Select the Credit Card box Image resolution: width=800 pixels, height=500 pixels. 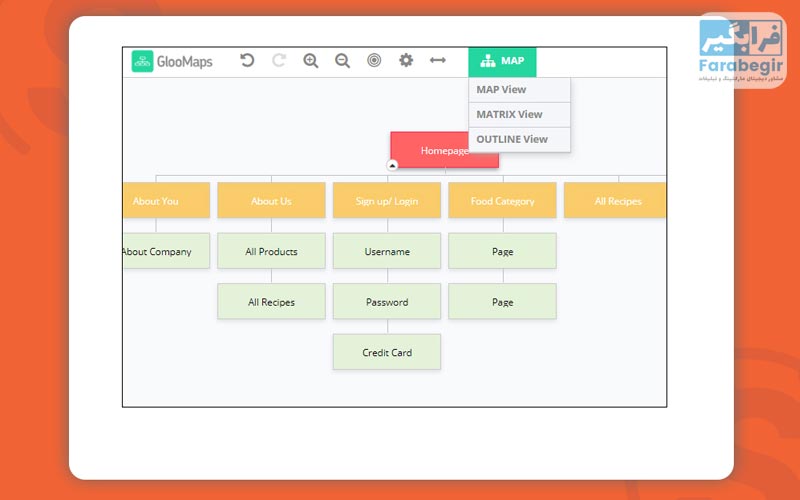[x=387, y=352]
